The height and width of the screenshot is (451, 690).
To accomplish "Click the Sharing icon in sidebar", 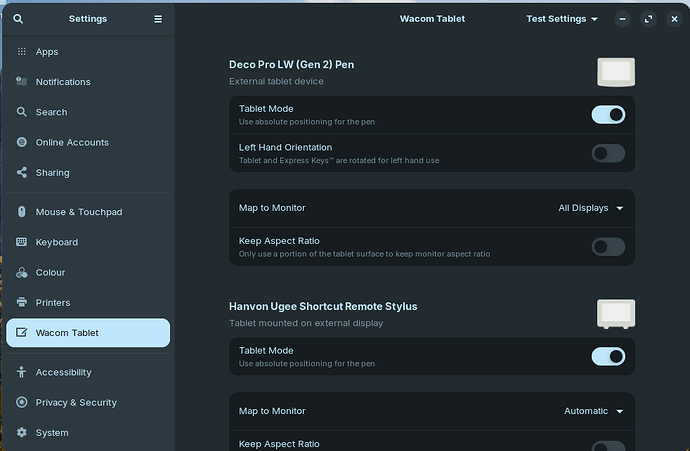I will pyautogui.click(x=22, y=172).
